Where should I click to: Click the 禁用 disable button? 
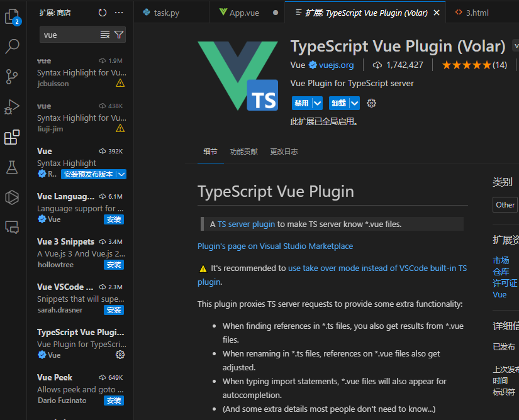(302, 103)
